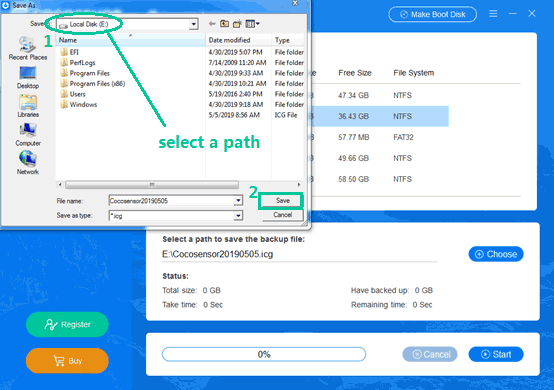The image size is (554, 390).
Task: Sort files by Name column header
Action: coord(130,40)
